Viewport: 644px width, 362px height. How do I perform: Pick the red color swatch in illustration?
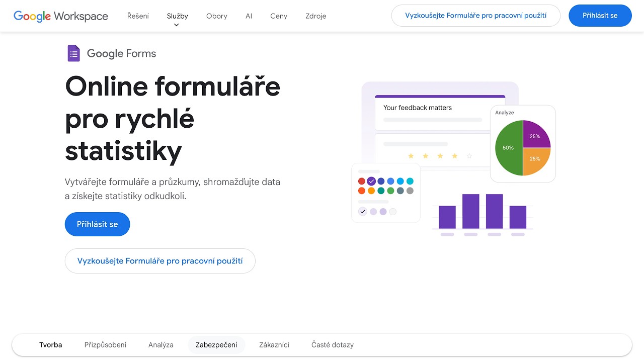pos(362,181)
